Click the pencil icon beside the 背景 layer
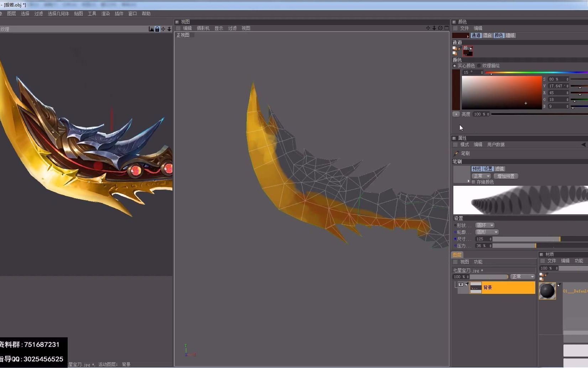The width and height of the screenshot is (588, 368). click(x=467, y=284)
